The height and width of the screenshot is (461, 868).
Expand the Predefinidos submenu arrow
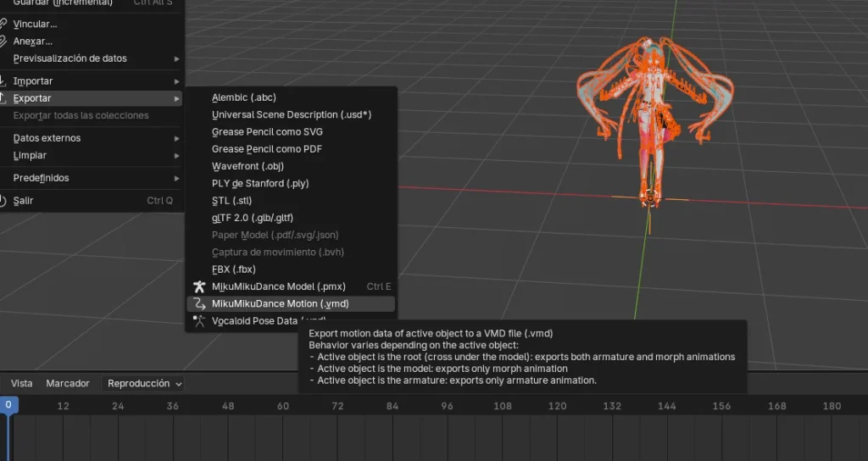coord(176,178)
